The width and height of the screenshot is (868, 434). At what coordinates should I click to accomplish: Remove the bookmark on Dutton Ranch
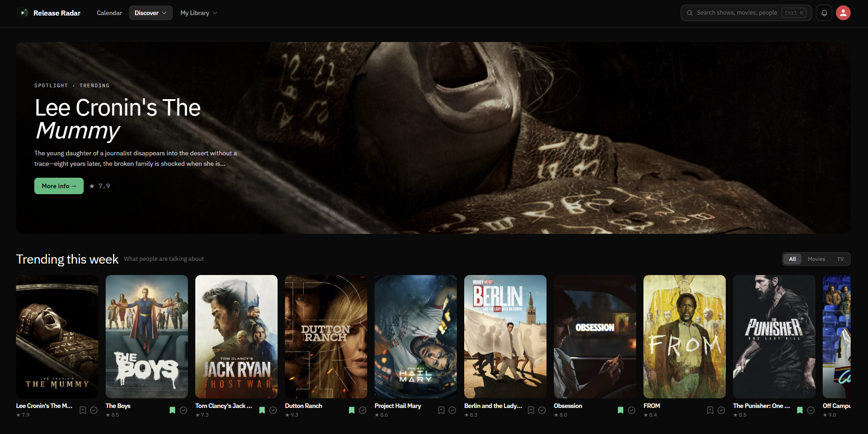pos(352,410)
